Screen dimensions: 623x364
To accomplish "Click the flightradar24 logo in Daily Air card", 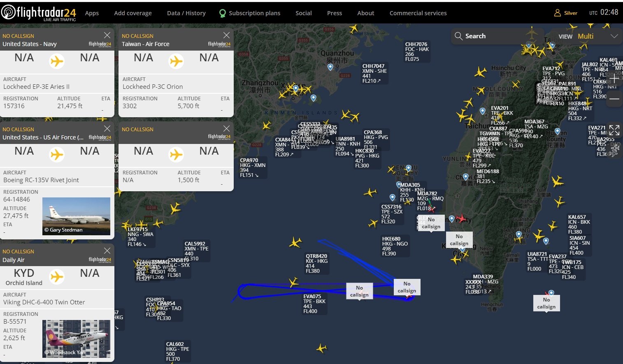I will click(100, 260).
